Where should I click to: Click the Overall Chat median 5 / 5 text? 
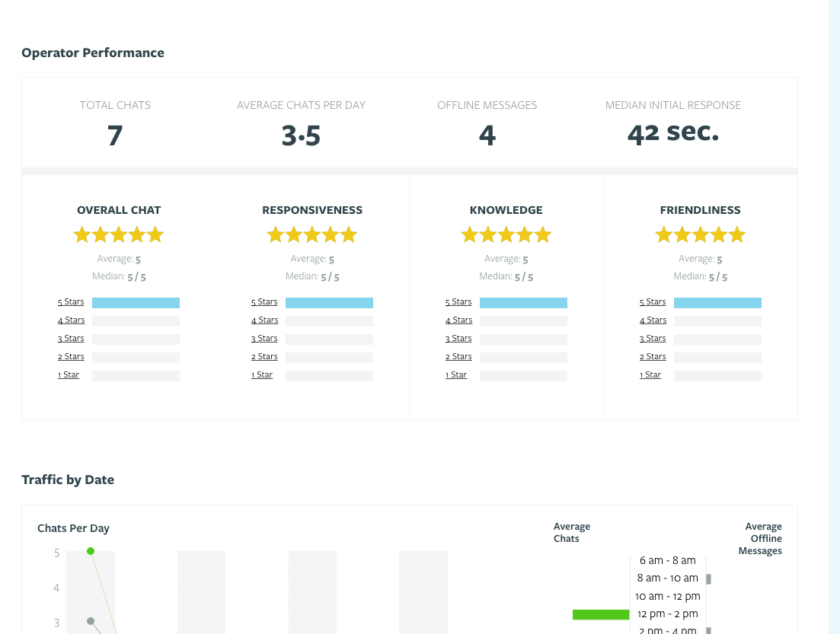click(119, 277)
